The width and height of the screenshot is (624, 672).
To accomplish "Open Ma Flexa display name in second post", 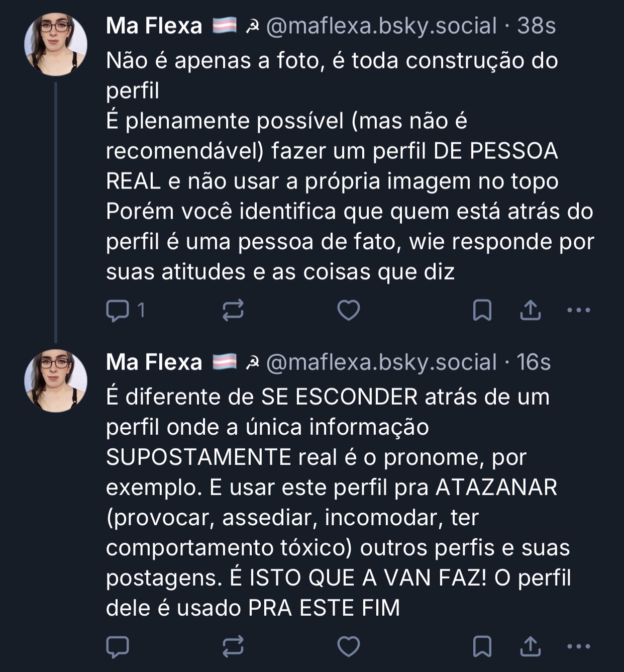I will (x=154, y=362).
